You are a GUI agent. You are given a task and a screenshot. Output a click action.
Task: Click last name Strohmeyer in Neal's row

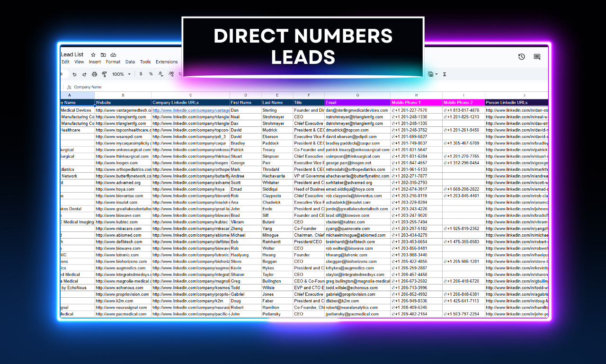pyautogui.click(x=277, y=117)
